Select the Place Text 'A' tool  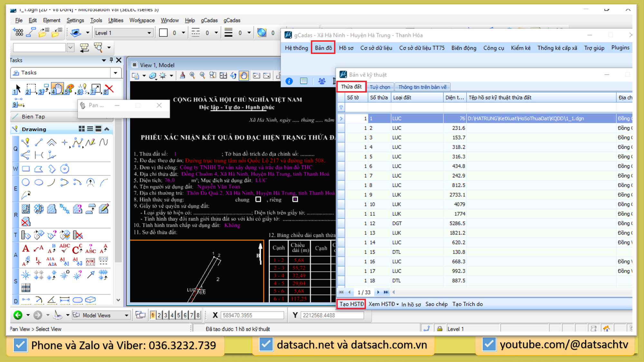[26, 248]
